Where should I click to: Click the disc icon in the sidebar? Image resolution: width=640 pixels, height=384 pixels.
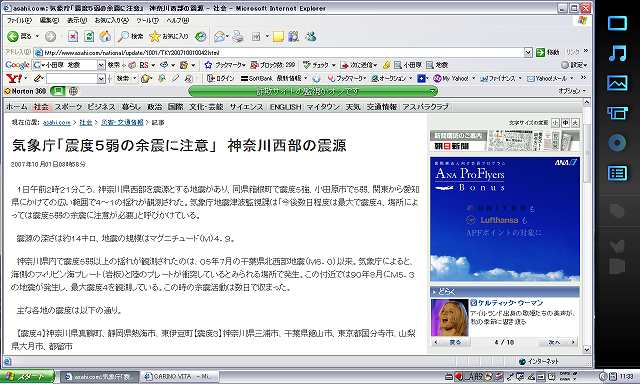coord(617,143)
